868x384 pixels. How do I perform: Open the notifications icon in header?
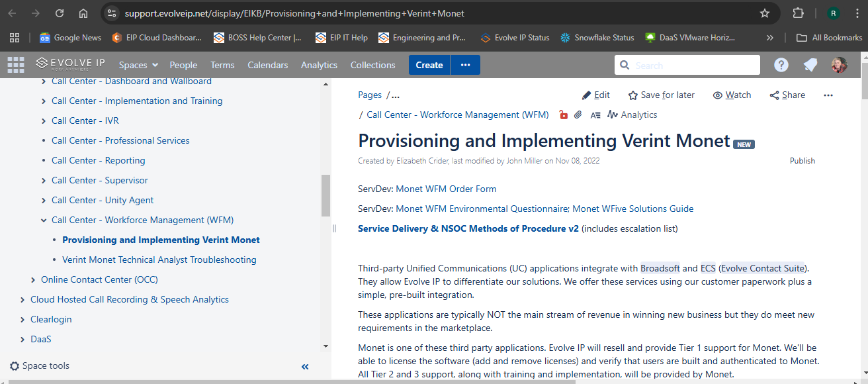[x=810, y=65]
